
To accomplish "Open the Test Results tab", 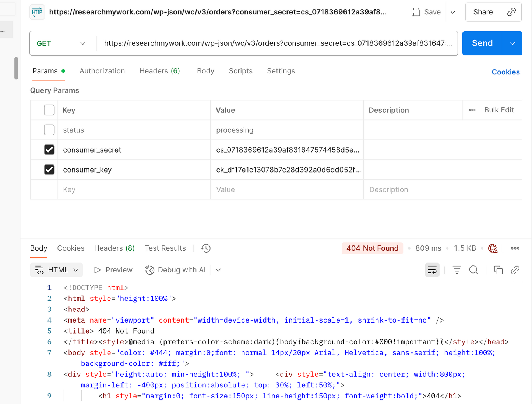I will (x=165, y=248).
